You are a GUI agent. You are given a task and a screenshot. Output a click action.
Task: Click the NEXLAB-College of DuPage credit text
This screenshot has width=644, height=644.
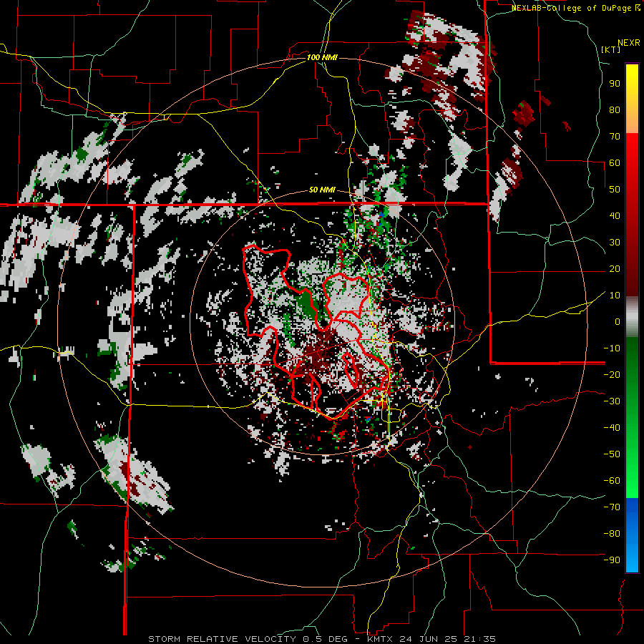[575, 8]
